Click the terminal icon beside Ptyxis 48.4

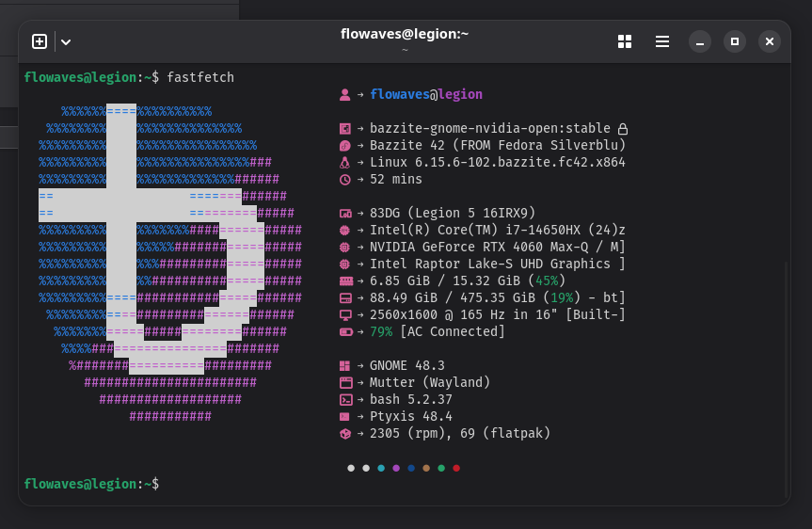click(344, 417)
